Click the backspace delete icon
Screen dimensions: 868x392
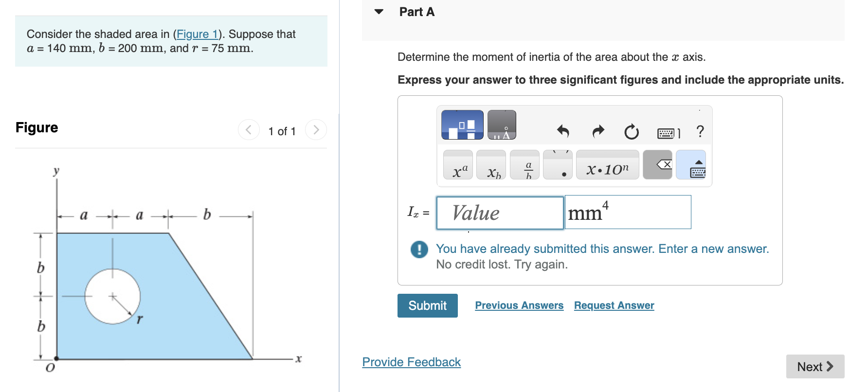(x=658, y=164)
